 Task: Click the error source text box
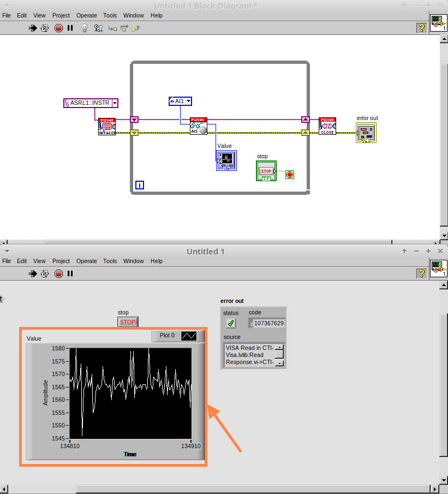click(249, 355)
